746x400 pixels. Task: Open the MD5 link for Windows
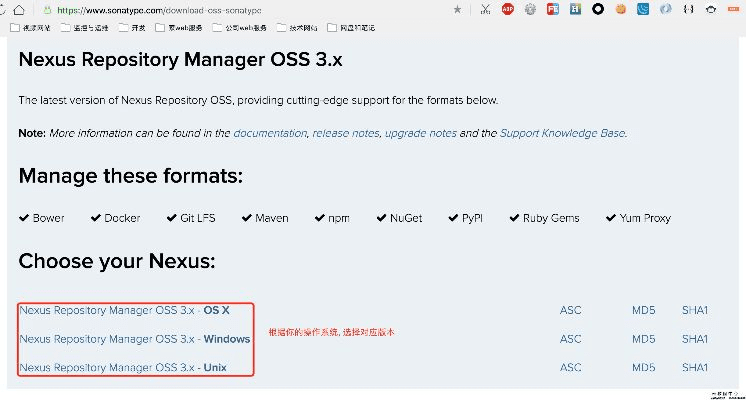pyautogui.click(x=644, y=339)
